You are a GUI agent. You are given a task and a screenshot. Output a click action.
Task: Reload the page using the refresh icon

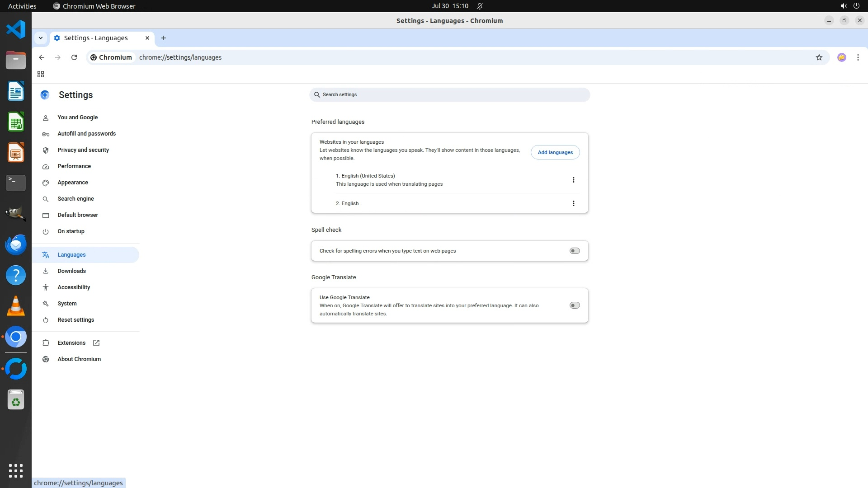pyautogui.click(x=74, y=57)
